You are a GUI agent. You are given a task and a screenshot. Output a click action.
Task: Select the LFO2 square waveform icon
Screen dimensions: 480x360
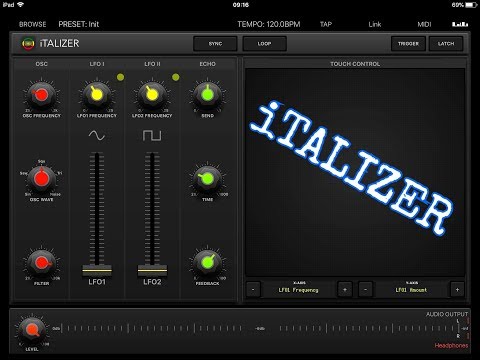point(152,135)
